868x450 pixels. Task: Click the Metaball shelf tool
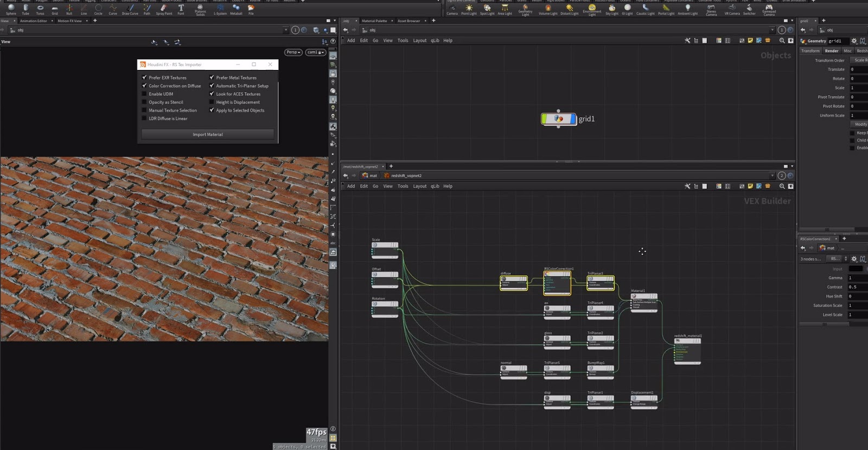coord(236,9)
